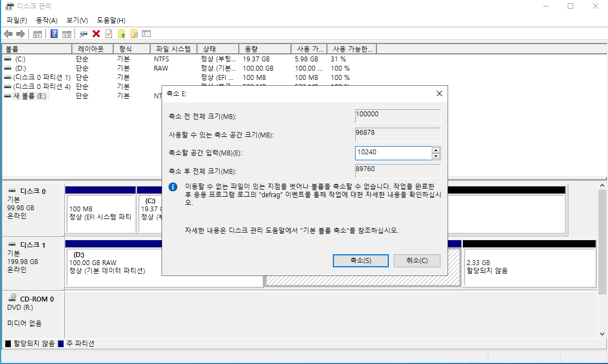Click the 5.98 GB free space cell
This screenshot has height=364, width=608.
[x=306, y=59]
